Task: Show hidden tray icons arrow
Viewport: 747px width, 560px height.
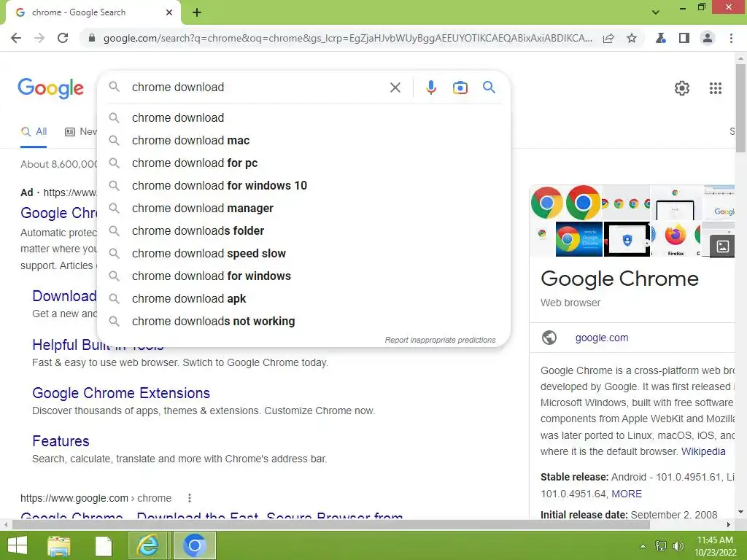Action: pos(643,546)
